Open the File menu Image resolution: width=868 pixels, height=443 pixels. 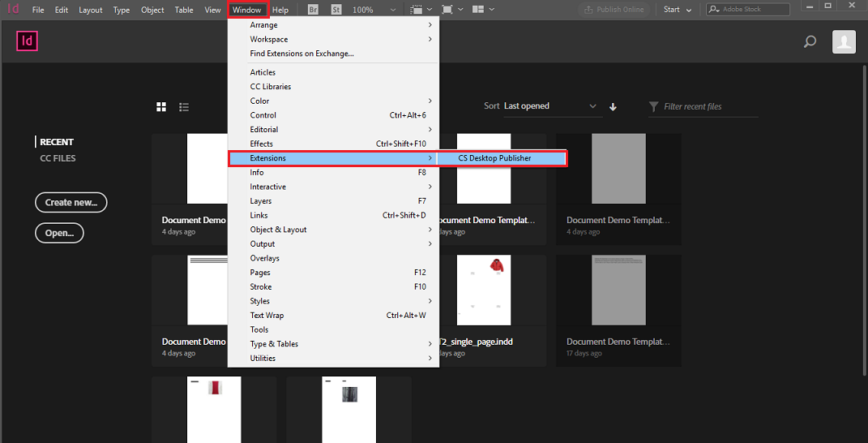coord(38,10)
